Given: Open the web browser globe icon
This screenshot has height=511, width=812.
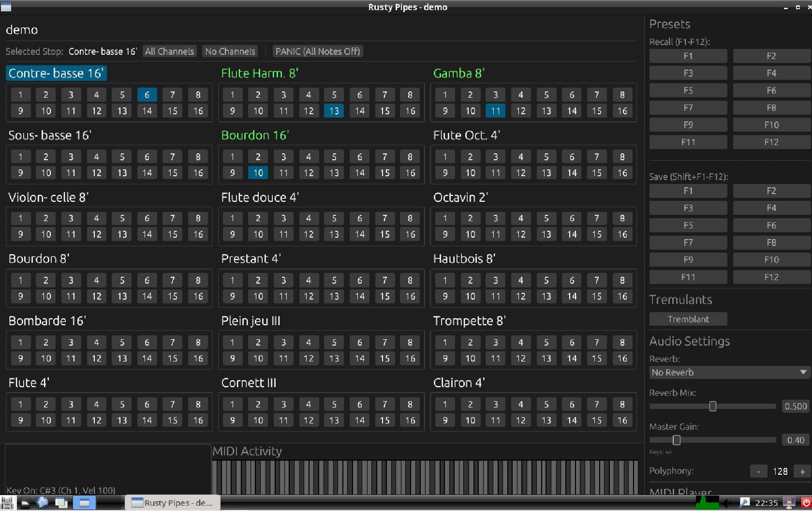Looking at the screenshot, I should (x=43, y=503).
